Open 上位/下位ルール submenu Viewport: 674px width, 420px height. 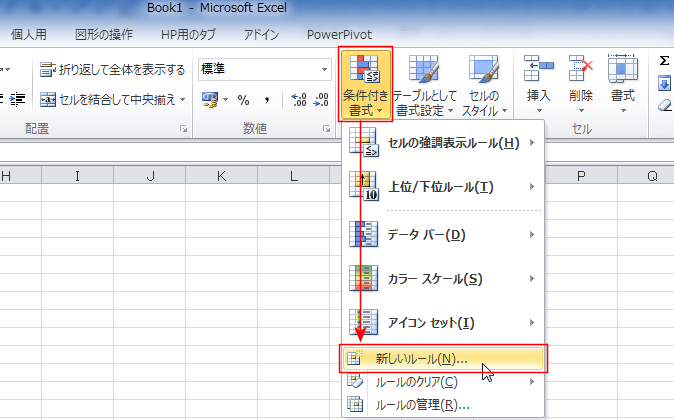(443, 187)
